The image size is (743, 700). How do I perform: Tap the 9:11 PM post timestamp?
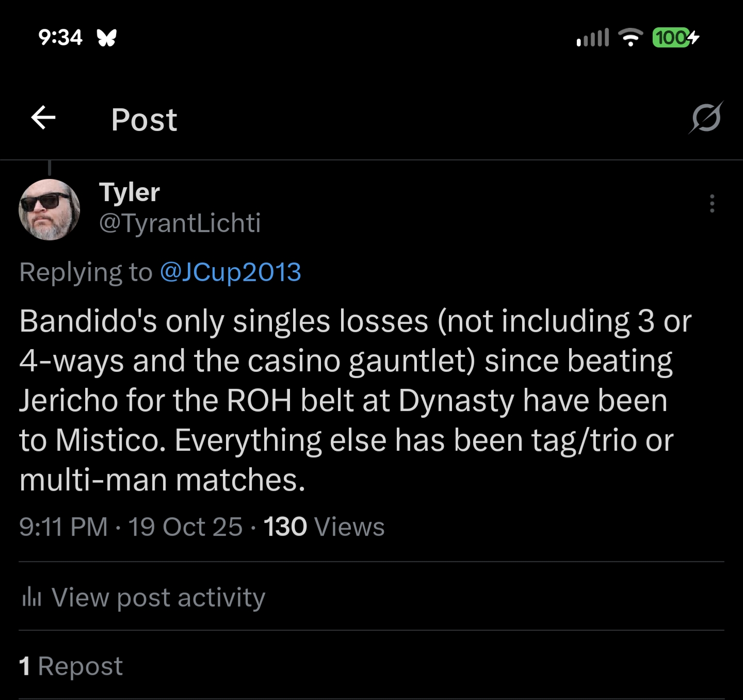63,527
